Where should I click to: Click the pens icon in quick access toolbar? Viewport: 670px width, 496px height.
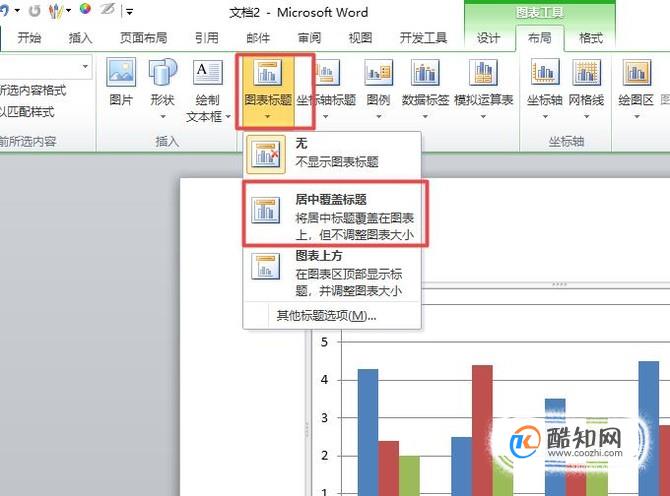pyautogui.click(x=56, y=11)
